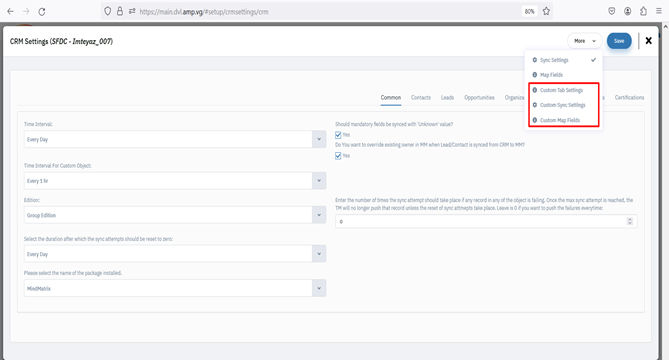Select Custom Sync Settings menu entry
Image resolution: width=669 pixels, height=360 pixels.
click(x=564, y=105)
